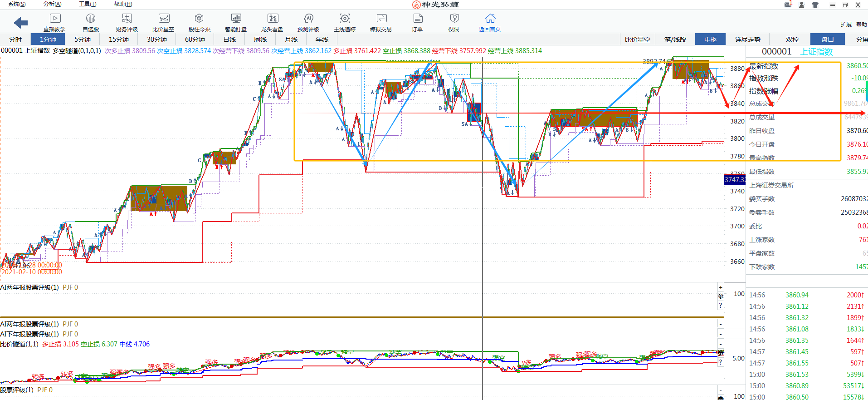Click 返回首页 return home link
The height and width of the screenshot is (400, 868).
point(490,22)
